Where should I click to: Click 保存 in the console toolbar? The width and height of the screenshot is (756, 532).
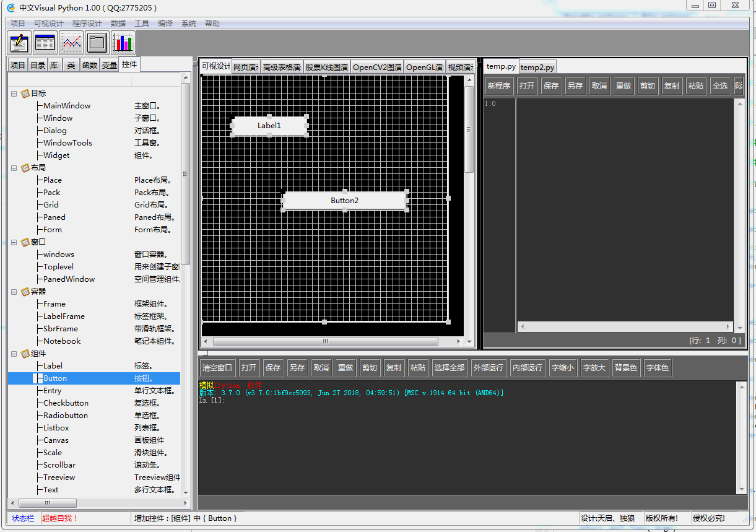pyautogui.click(x=273, y=368)
